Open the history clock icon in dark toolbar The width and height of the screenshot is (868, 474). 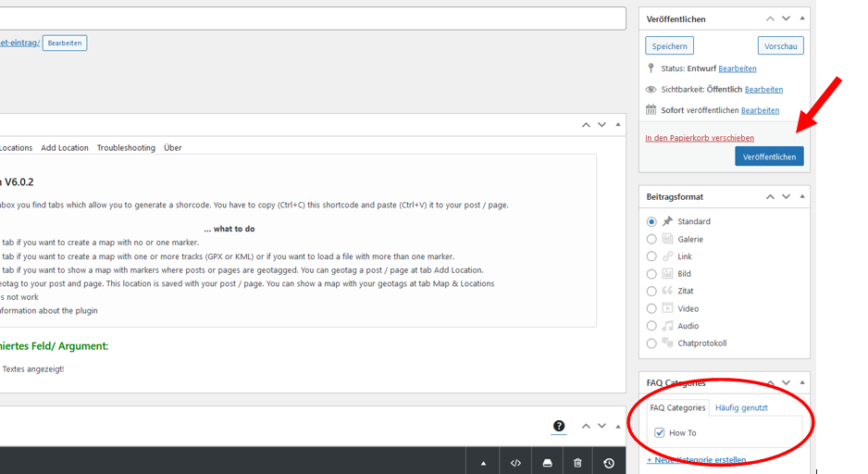(x=609, y=463)
